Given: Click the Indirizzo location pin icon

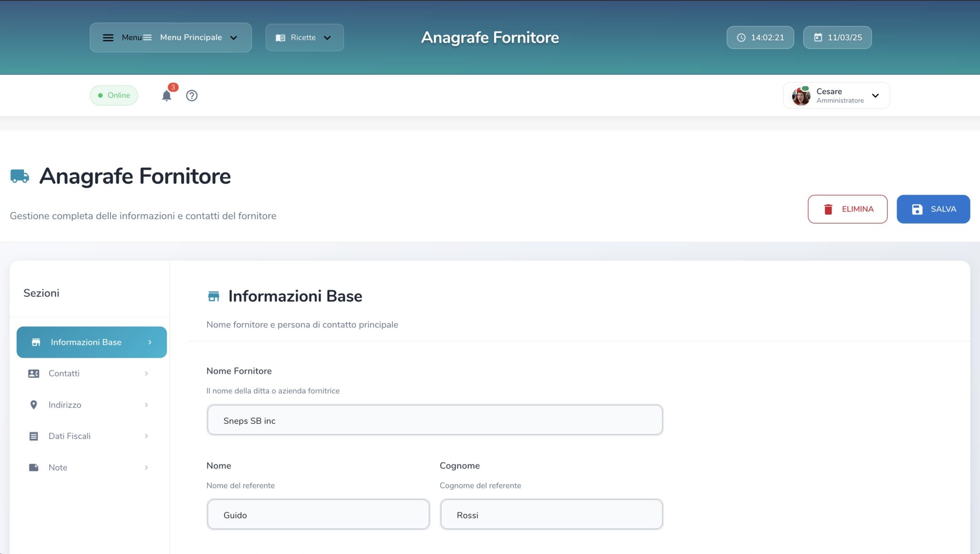Looking at the screenshot, I should tap(33, 405).
